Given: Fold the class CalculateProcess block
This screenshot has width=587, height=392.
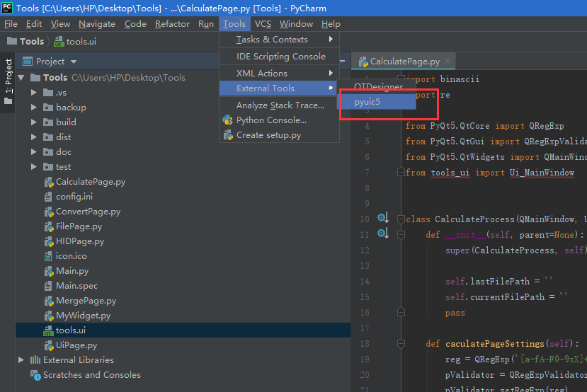Looking at the screenshot, I should pyautogui.click(x=401, y=219).
